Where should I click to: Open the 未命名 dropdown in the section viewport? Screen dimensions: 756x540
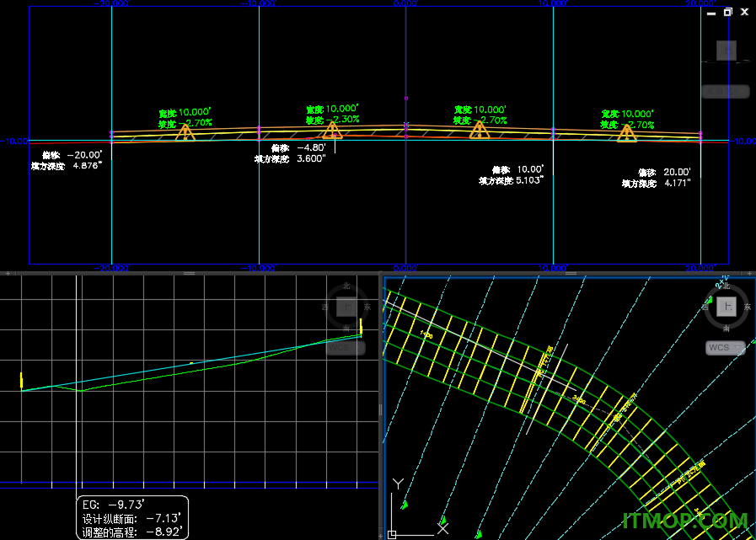click(726, 91)
